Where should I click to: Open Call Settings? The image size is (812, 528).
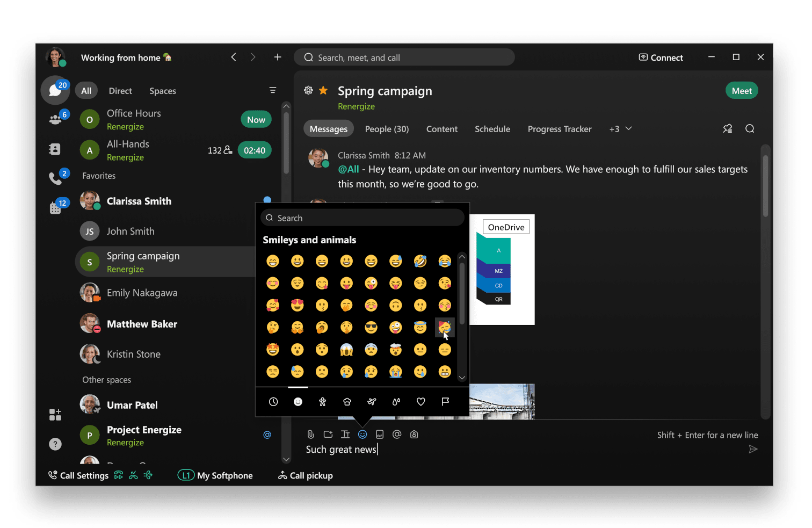(78, 475)
